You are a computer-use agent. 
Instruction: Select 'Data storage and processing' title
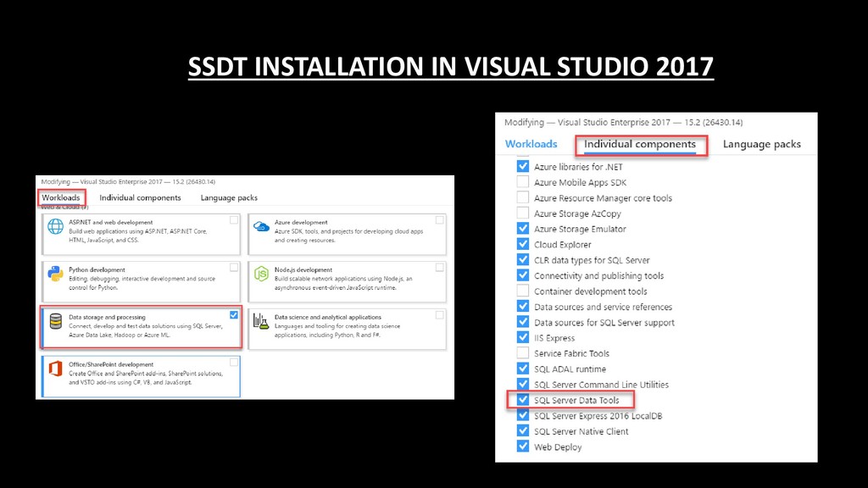108,317
